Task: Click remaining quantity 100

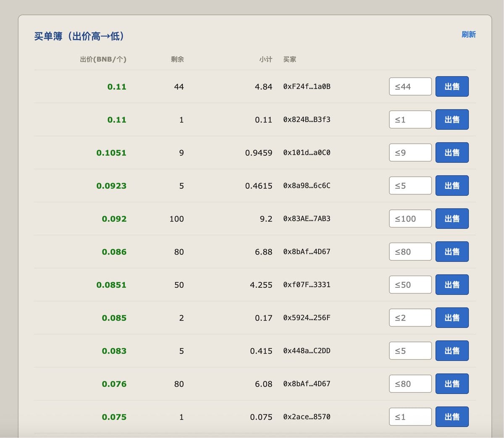Action: (177, 219)
